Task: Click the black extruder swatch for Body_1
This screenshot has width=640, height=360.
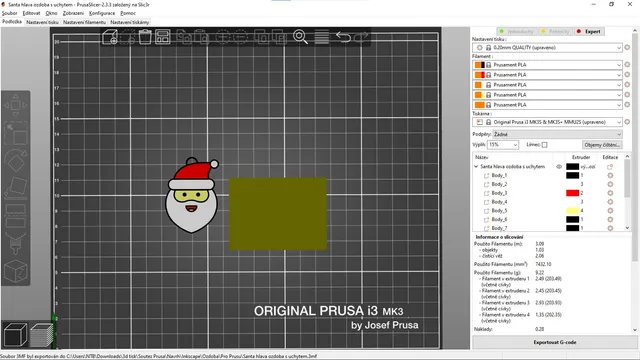Action: click(x=572, y=176)
